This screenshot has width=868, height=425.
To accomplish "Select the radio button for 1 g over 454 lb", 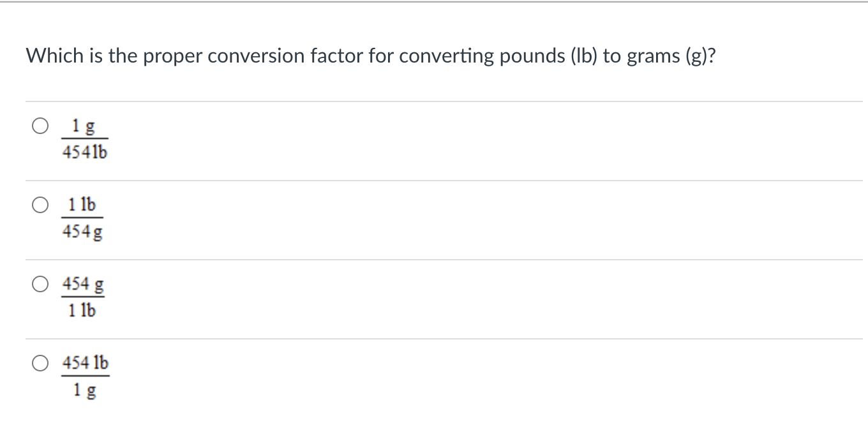I will pos(40,126).
